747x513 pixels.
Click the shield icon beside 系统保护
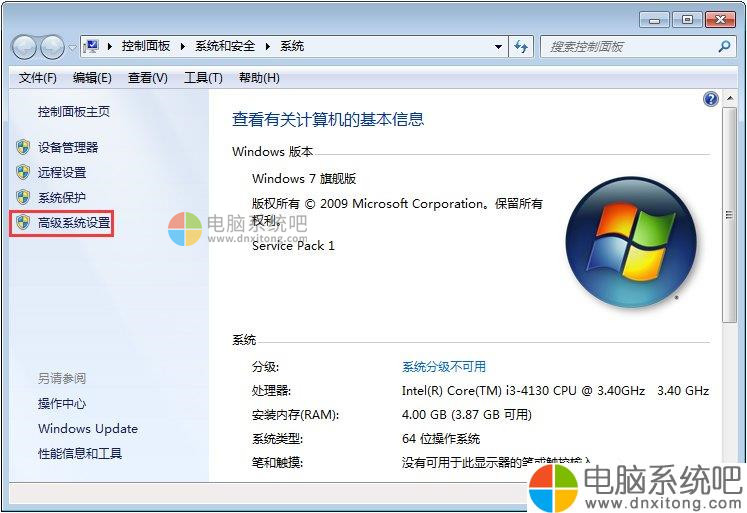point(23,197)
